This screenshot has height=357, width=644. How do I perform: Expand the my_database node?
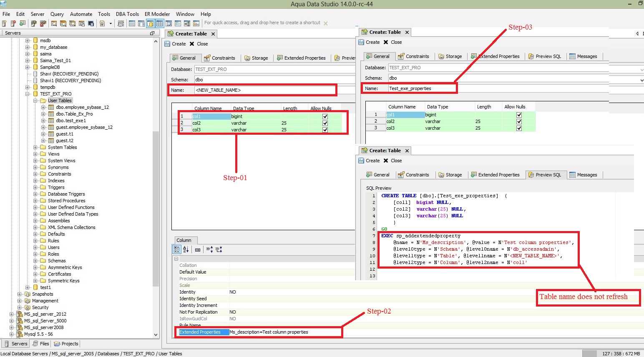[x=28, y=47]
